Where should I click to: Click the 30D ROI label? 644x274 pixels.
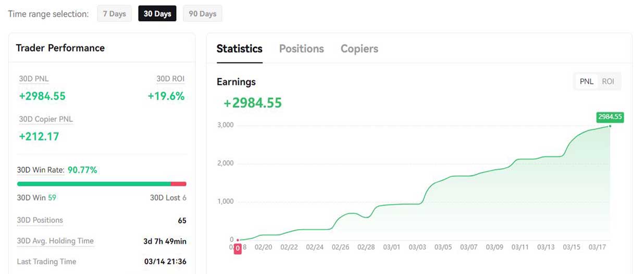[x=170, y=79]
